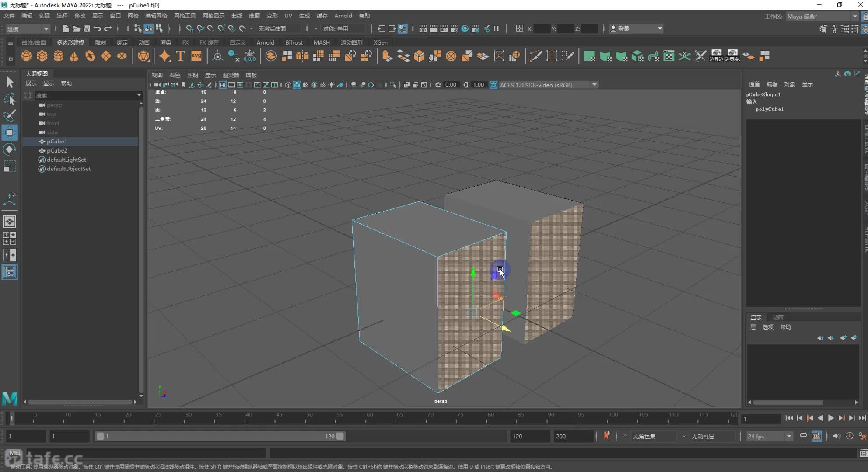868x472 pixels.
Task: Click polyCube1 input node in Channel Box
Action: [x=769, y=109]
